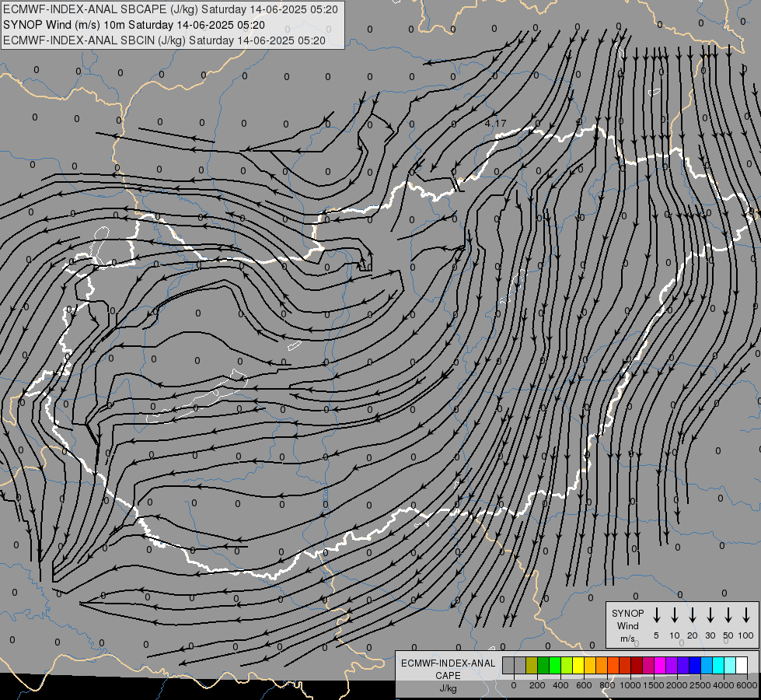Click the 1000 tick label on CAPE scale
761x700 pixels.
pos(630,685)
